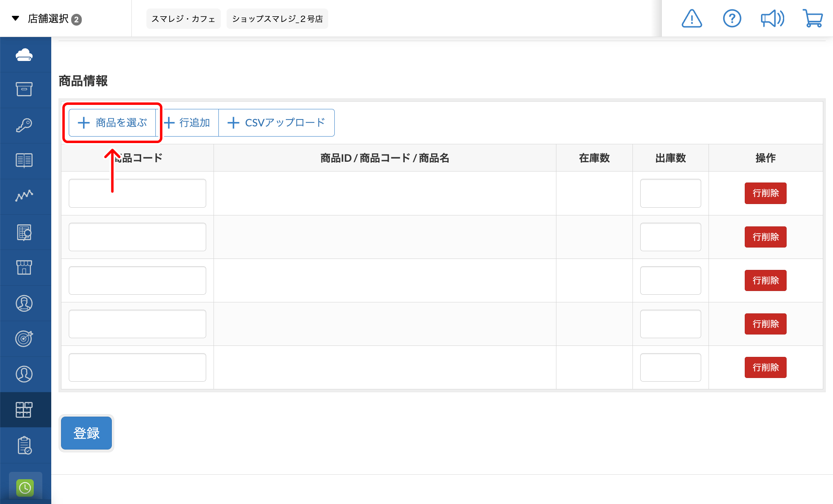This screenshot has width=833, height=504.
Task: Focus the fourth row 商品コード field
Action: (137, 324)
